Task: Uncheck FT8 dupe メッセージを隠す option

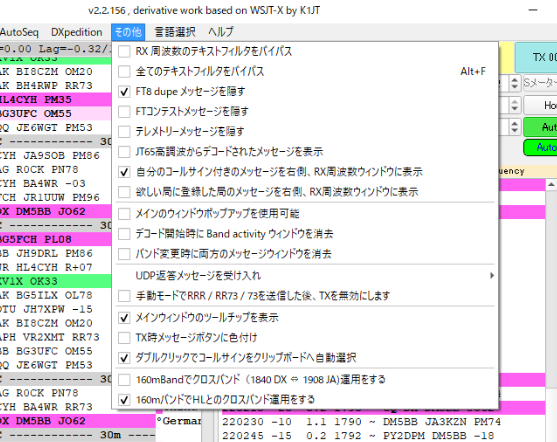Action: (x=124, y=92)
